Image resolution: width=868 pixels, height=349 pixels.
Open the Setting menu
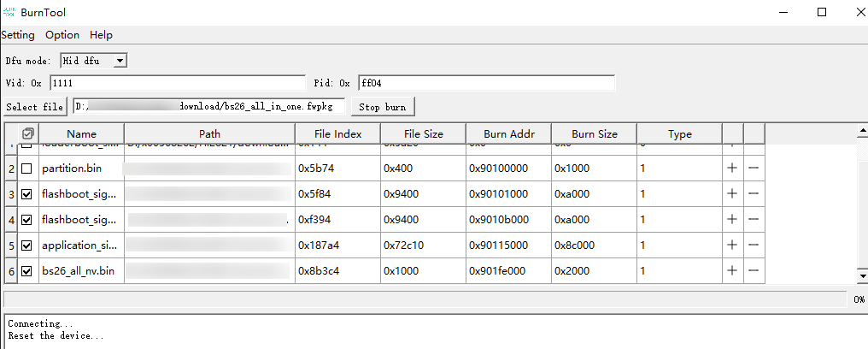(18, 35)
